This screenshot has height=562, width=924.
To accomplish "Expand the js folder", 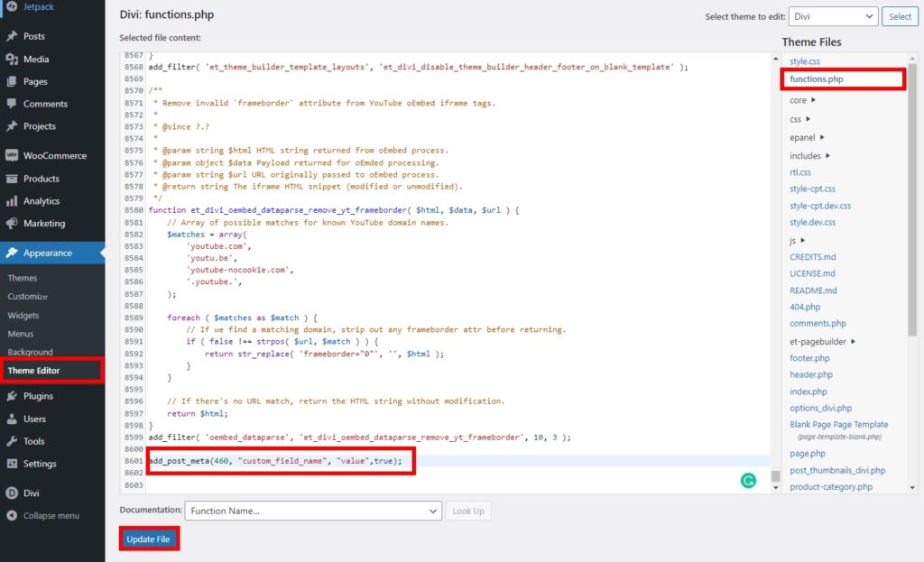I will (x=798, y=240).
